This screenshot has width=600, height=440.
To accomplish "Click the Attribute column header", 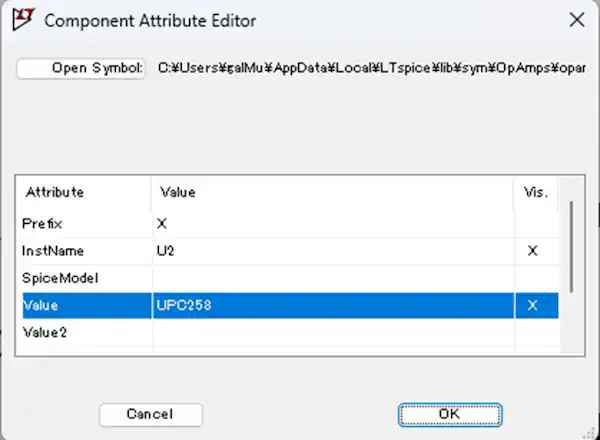I will pyautogui.click(x=85, y=192).
